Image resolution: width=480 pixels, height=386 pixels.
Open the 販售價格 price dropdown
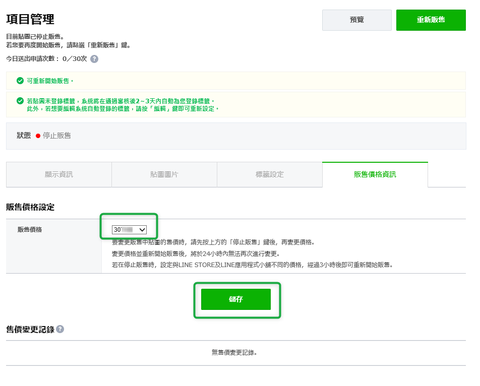pos(129,230)
